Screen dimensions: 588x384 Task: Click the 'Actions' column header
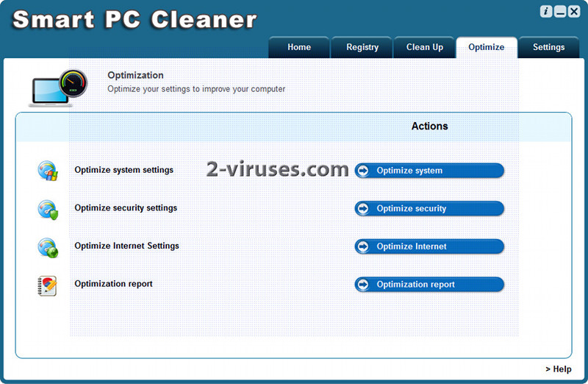[x=429, y=126]
